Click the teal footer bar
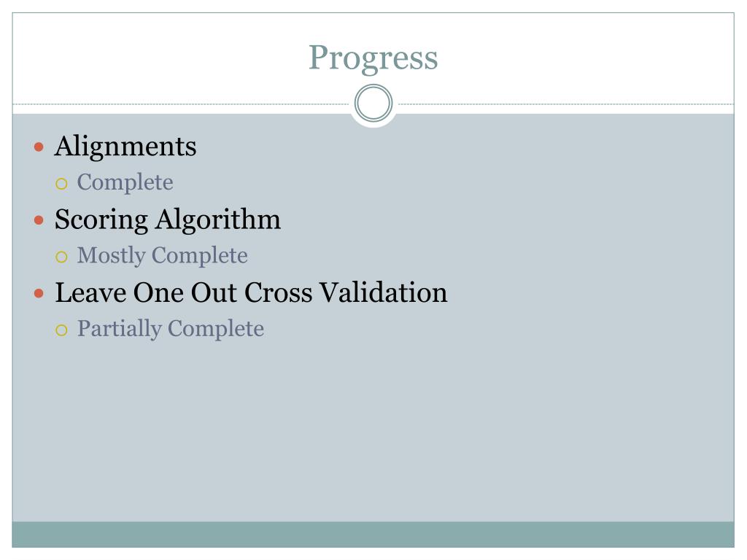Image resolution: width=747 pixels, height=560 pixels. click(373, 534)
